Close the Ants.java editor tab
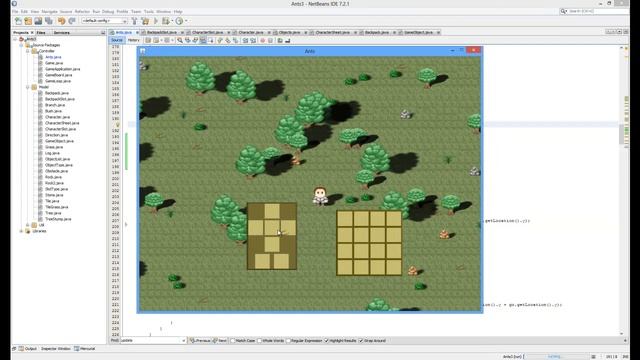The width and height of the screenshot is (640, 360). click(138, 32)
